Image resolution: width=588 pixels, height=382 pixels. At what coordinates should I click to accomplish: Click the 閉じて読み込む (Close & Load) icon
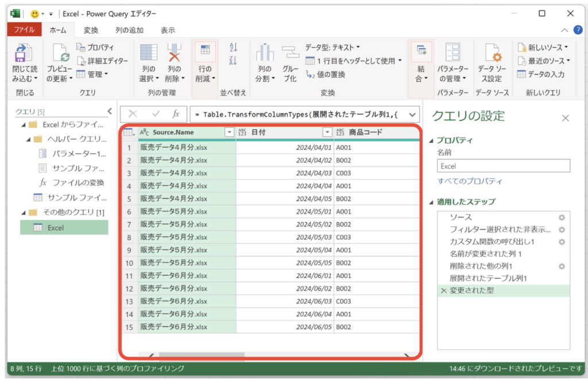tap(24, 53)
